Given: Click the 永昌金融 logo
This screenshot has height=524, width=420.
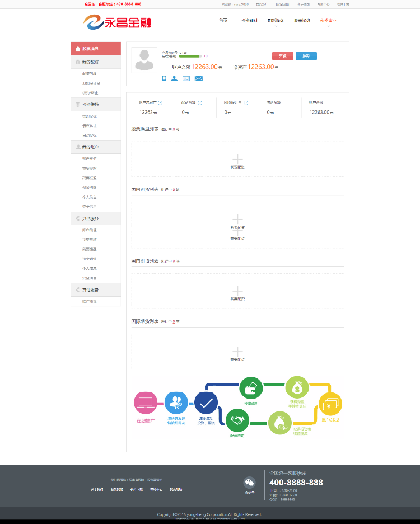Looking at the screenshot, I should pyautogui.click(x=118, y=22).
